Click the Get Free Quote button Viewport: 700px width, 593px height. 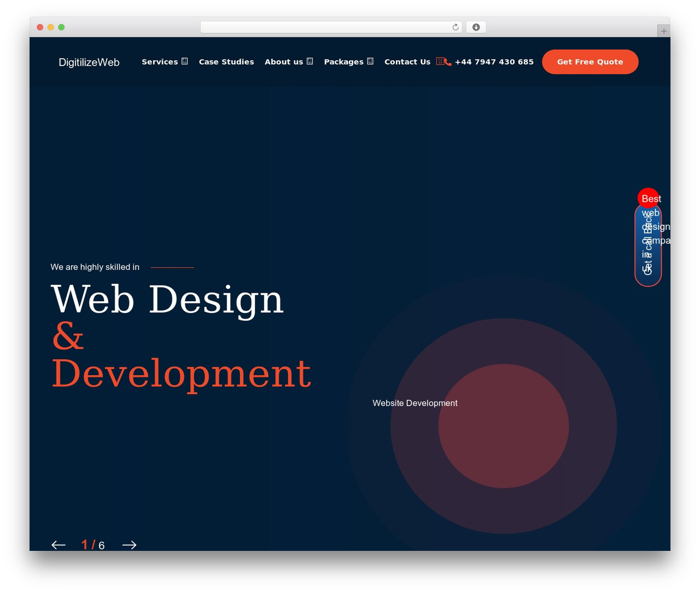pos(590,62)
